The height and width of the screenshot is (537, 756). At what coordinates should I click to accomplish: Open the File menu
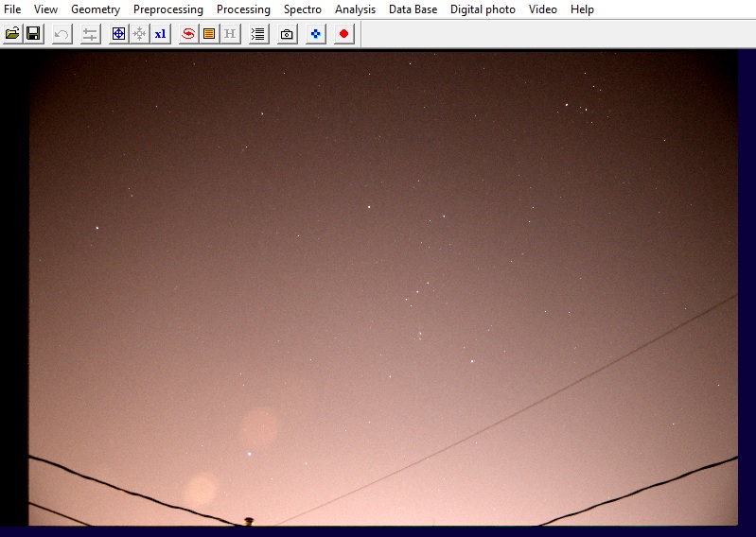[x=12, y=9]
